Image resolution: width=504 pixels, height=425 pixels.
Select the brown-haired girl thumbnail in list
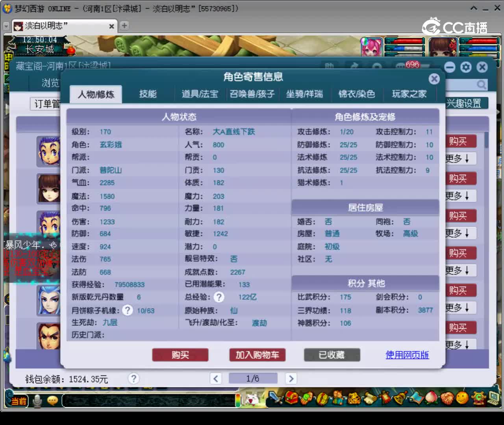tap(48, 188)
